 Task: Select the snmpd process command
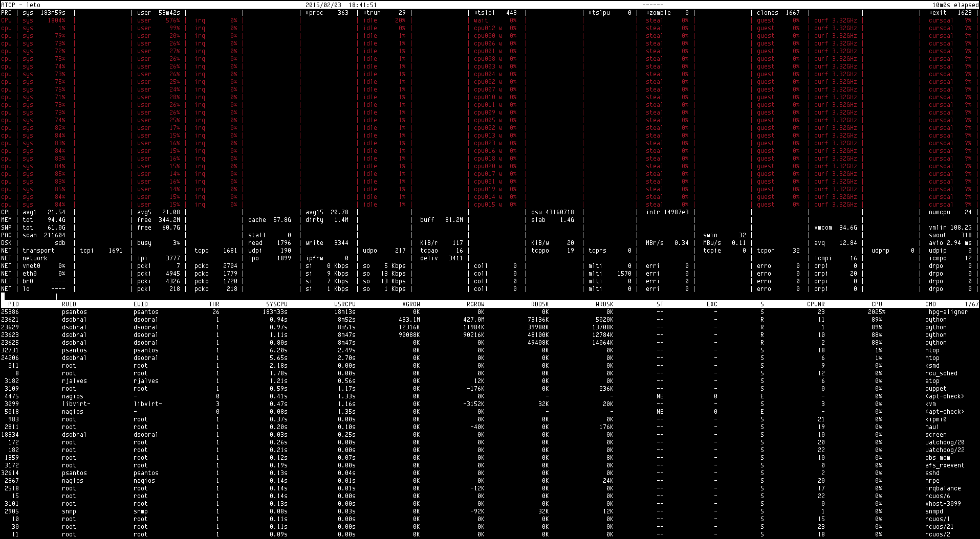click(x=934, y=511)
